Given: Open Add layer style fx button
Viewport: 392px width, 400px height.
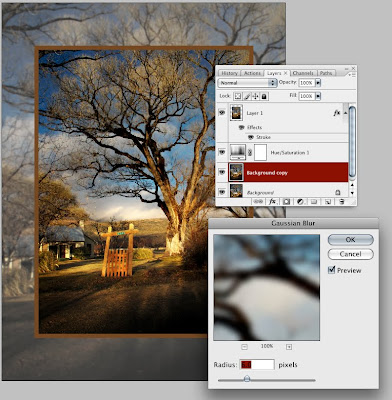Looking at the screenshot, I should pos(272,202).
